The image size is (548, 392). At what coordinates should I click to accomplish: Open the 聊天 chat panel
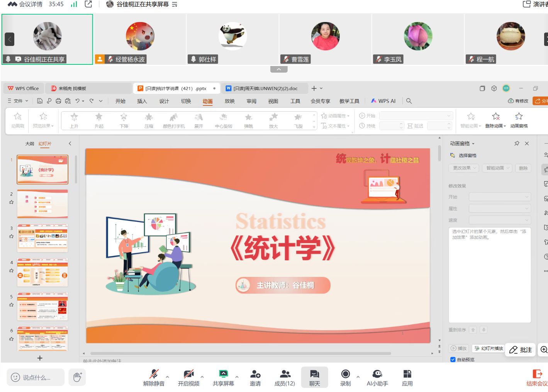click(x=314, y=374)
